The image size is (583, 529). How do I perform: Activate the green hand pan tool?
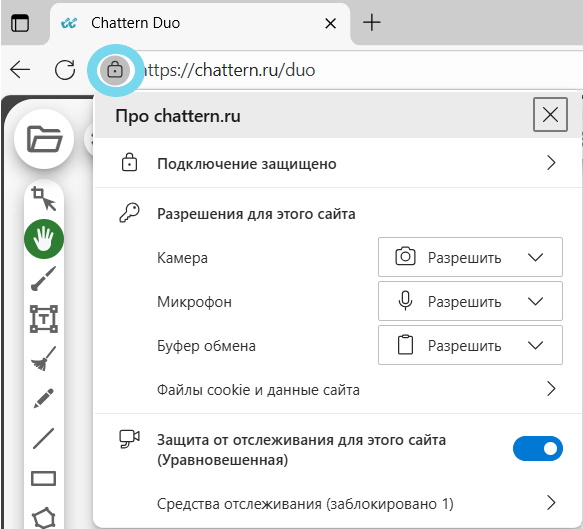[x=44, y=239]
